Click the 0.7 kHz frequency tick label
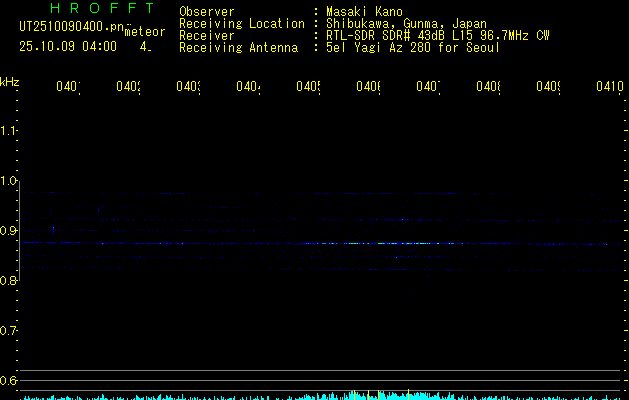The image size is (629, 400). 10,331
